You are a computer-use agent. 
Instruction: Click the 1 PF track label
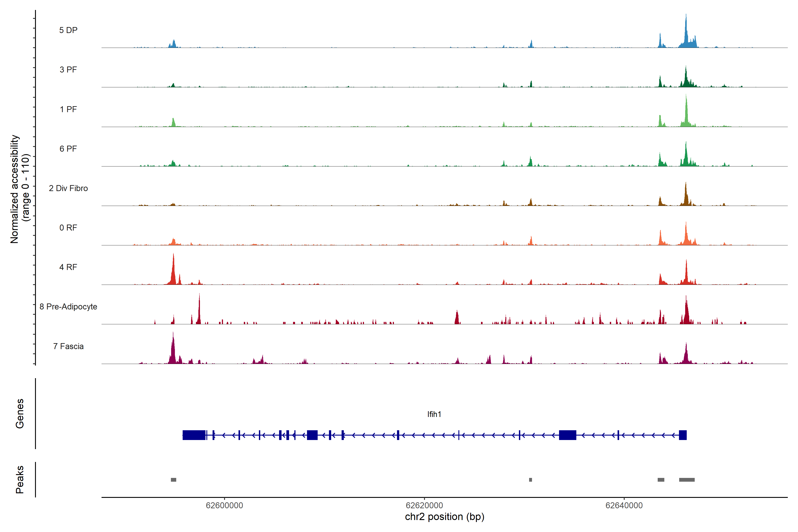click(x=68, y=109)
